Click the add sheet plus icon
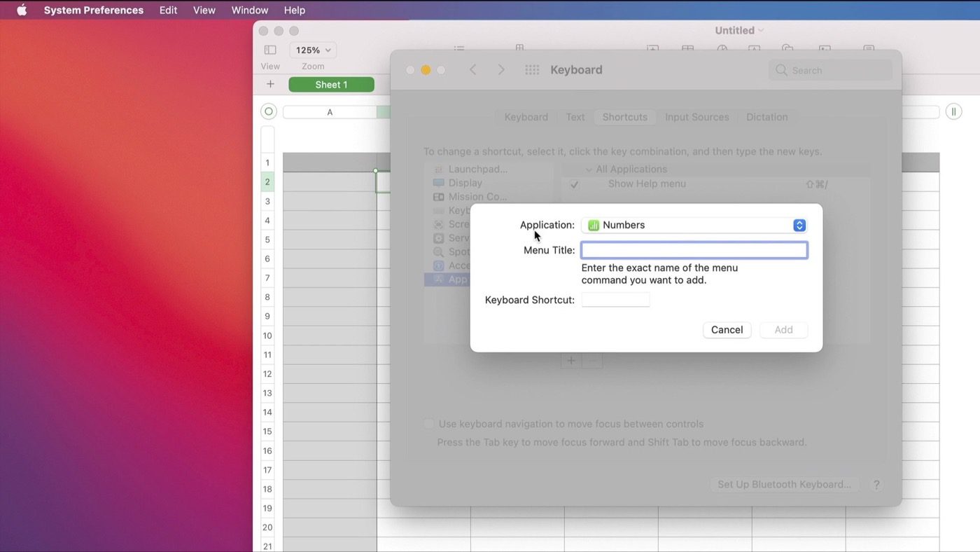 click(270, 85)
